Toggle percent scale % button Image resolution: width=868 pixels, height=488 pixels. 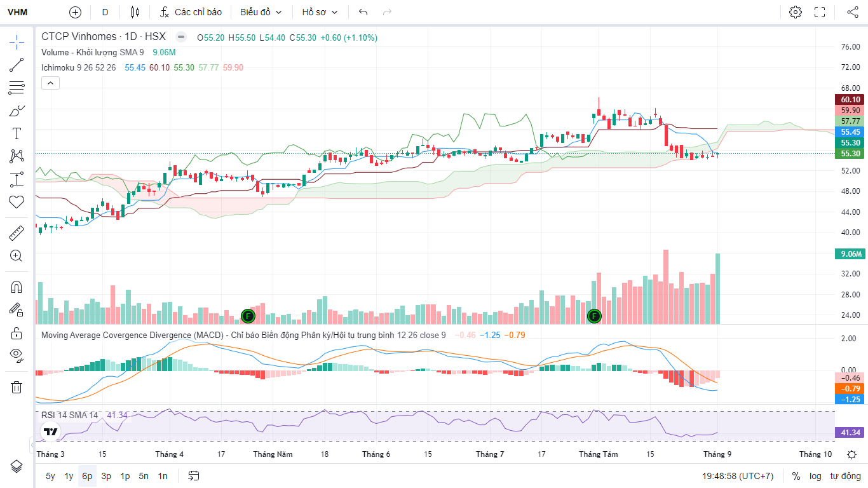pyautogui.click(x=796, y=476)
